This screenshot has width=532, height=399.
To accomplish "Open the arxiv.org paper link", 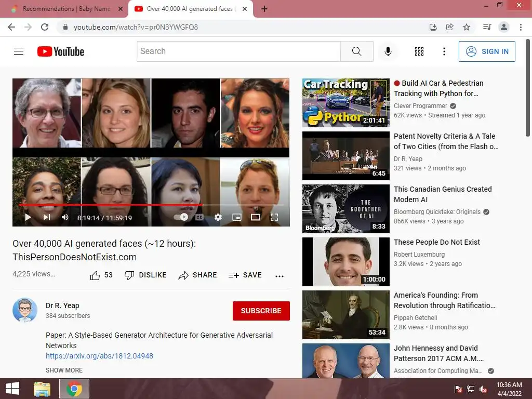I will 99,356.
